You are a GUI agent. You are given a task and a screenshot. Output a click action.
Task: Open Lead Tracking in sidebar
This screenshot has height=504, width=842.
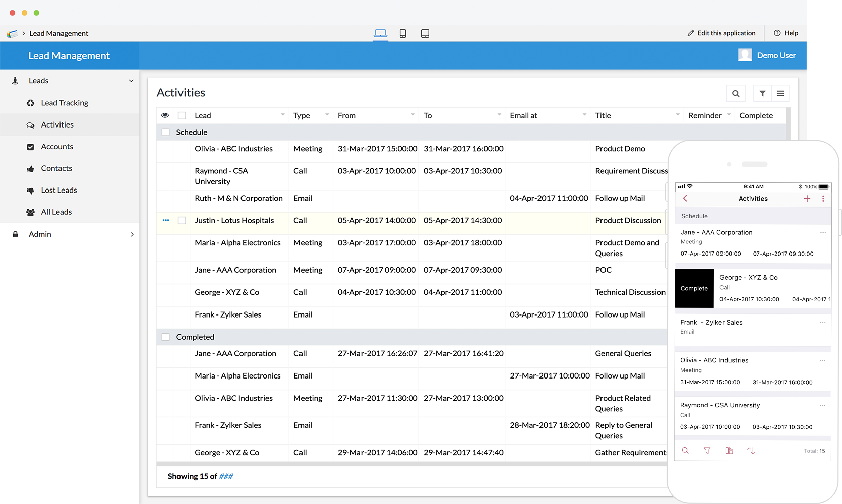coord(65,103)
